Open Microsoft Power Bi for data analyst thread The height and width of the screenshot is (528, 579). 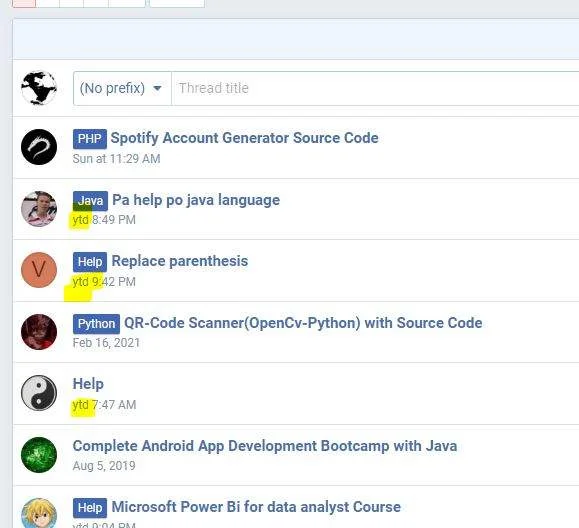point(256,507)
